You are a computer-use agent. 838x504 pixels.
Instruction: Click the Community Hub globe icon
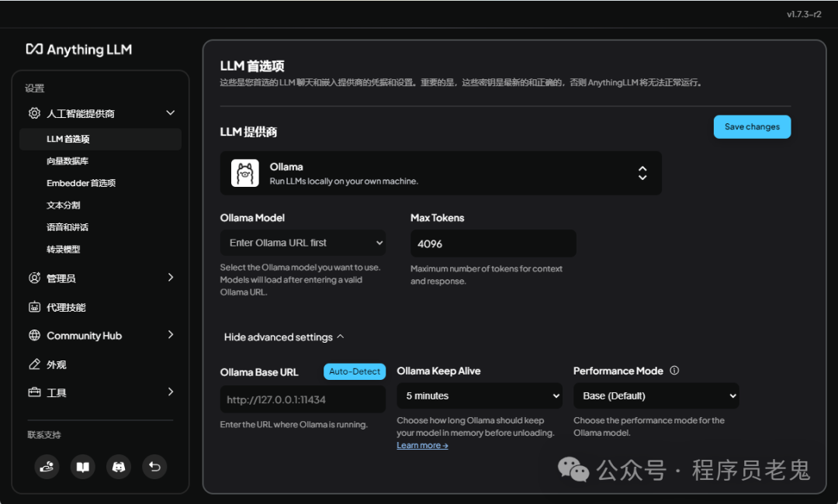pos(34,335)
